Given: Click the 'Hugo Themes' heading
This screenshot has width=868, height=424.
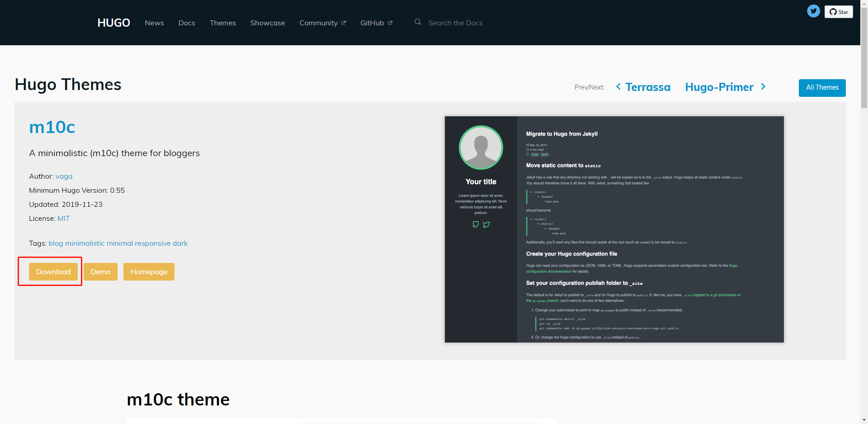Looking at the screenshot, I should click(68, 85).
